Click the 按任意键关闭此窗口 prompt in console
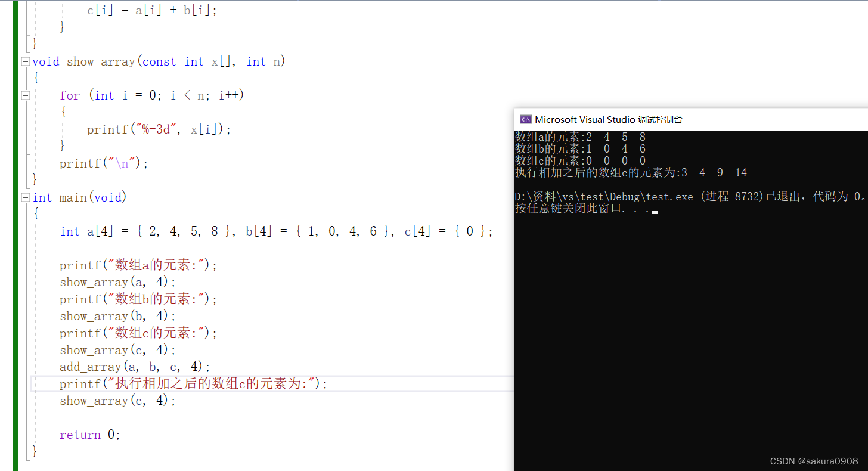 [585, 209]
